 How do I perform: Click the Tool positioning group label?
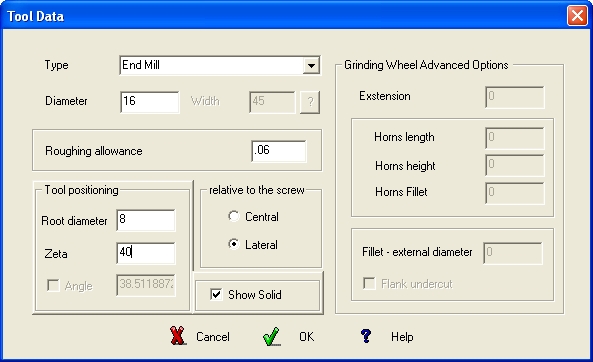coord(82,190)
